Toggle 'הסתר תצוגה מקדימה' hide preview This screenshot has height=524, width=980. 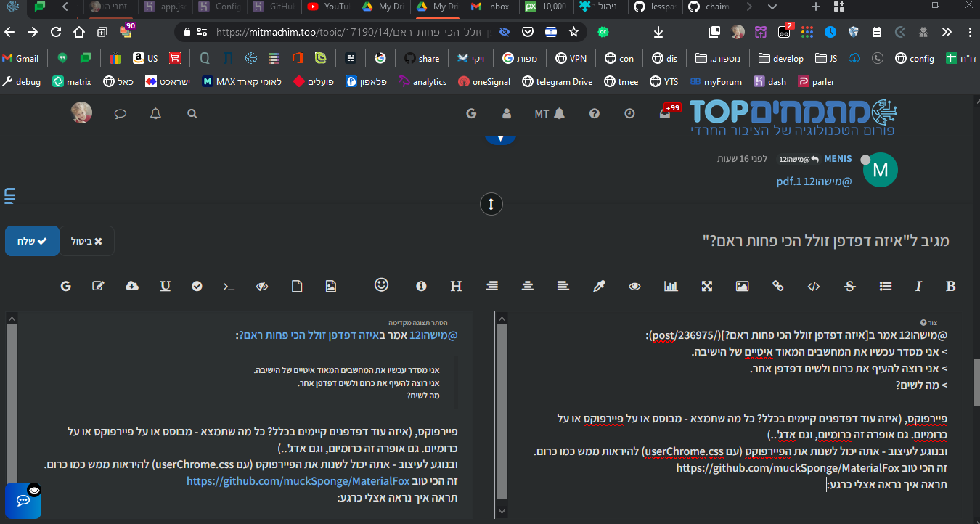[x=418, y=322]
